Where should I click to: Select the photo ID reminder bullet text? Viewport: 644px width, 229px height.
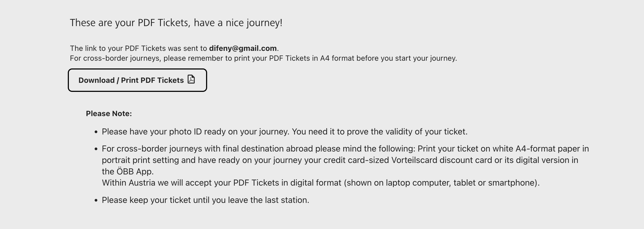pyautogui.click(x=285, y=132)
